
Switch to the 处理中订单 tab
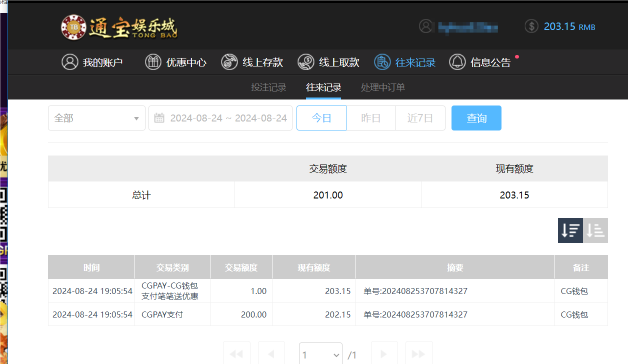383,87
